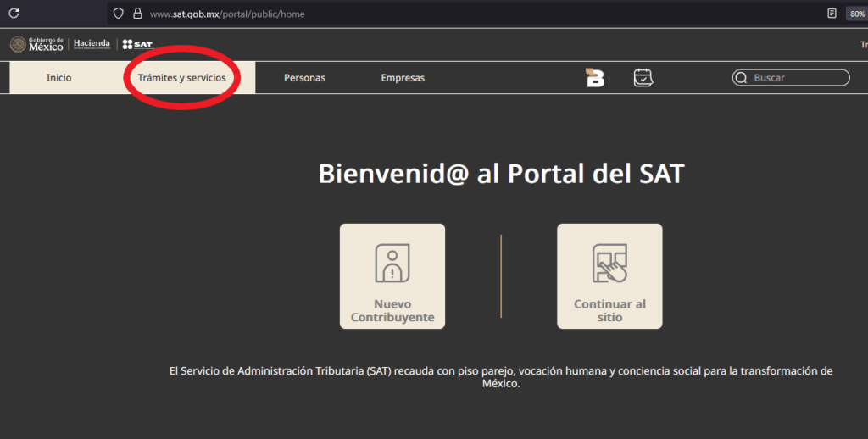Focus the Buscar search field
The height and width of the screenshot is (439, 868).
[797, 78]
